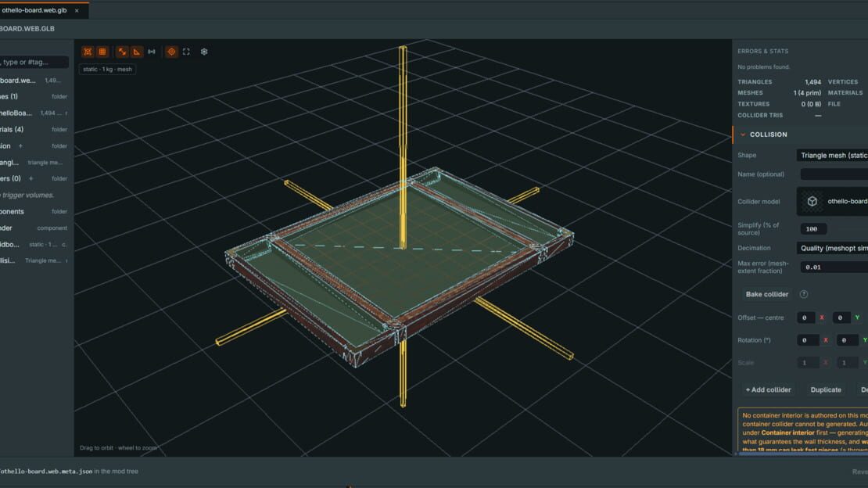Open viewport settings with the gear icon

pos(204,52)
